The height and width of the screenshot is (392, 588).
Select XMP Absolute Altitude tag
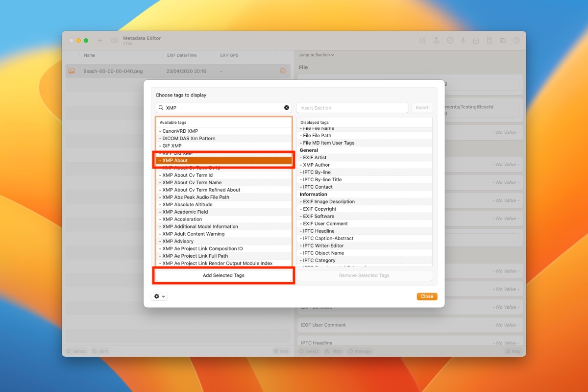point(224,204)
